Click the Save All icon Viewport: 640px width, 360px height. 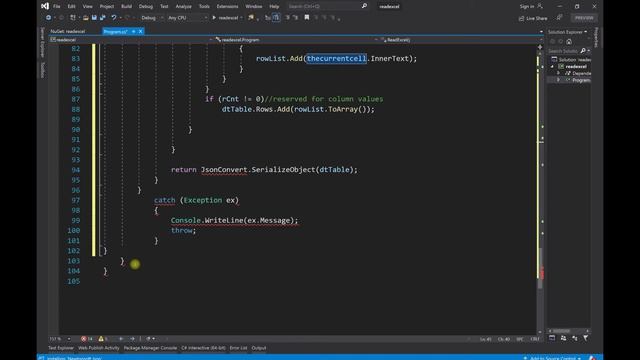click(x=102, y=18)
